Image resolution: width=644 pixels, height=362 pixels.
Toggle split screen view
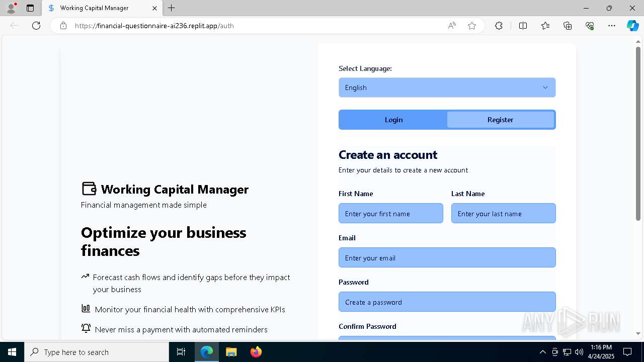[x=523, y=26]
